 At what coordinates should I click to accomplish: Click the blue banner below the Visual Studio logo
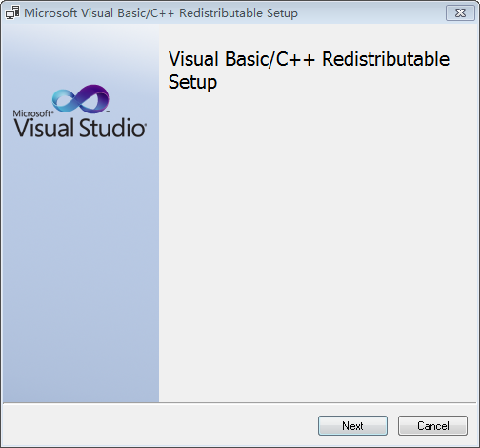tap(81, 270)
